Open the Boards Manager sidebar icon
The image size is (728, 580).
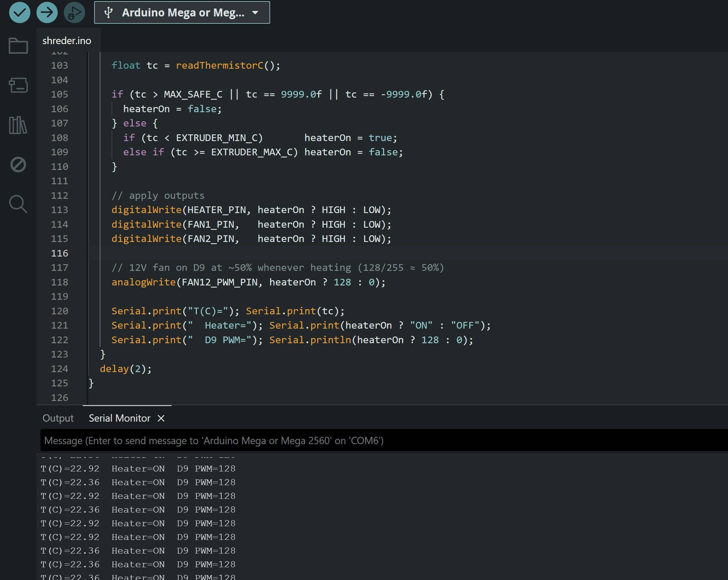click(18, 85)
